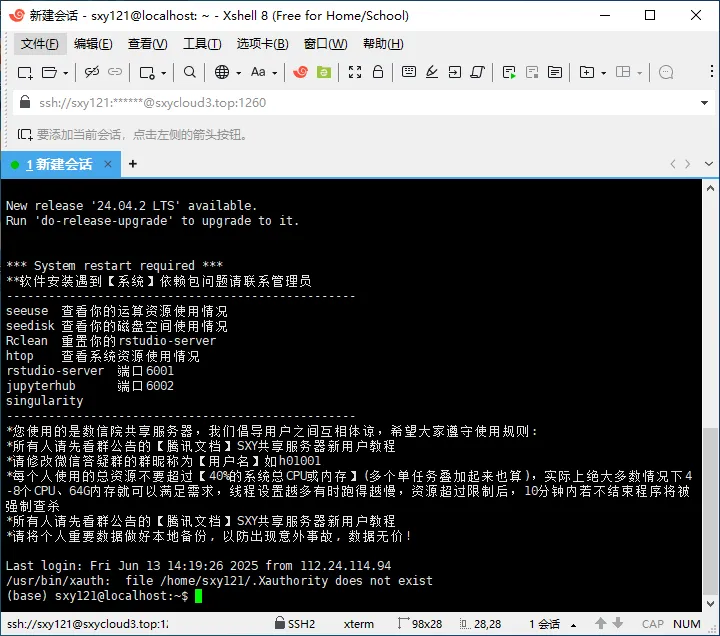Toggle full screen mode icon
The width and height of the screenshot is (720, 636).
pos(355,72)
